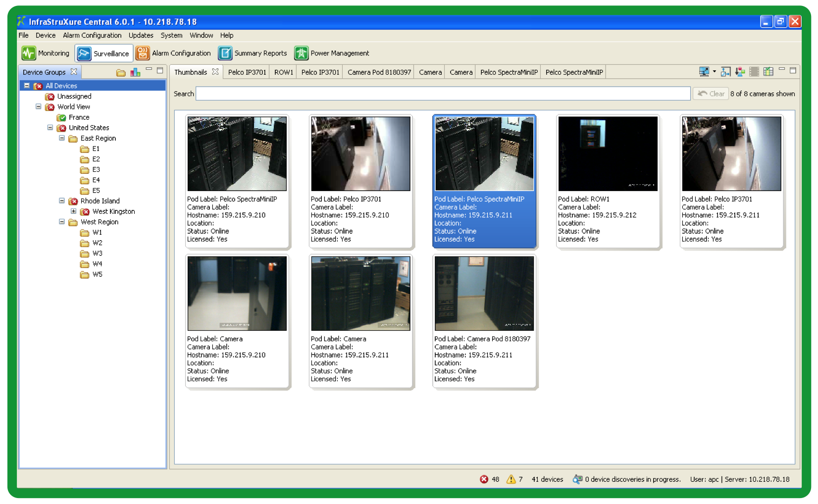Close the Thumbnails tab
This screenshot has width=818, height=504.
coord(215,72)
